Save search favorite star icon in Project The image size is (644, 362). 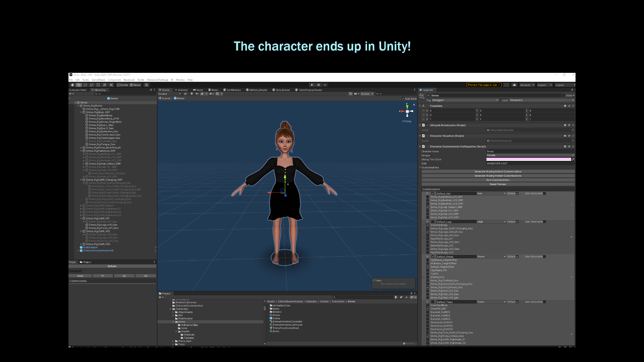tap(406, 297)
